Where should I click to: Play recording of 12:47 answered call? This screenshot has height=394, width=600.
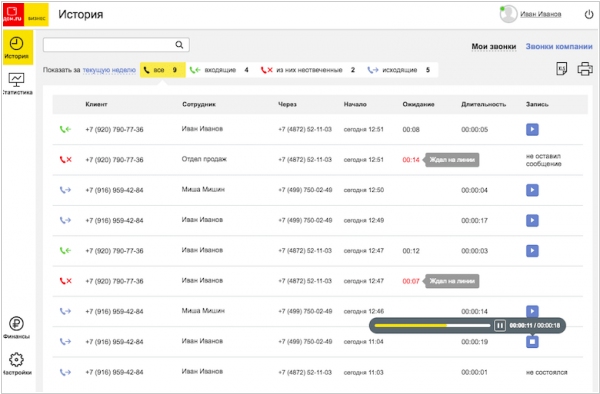[532, 251]
